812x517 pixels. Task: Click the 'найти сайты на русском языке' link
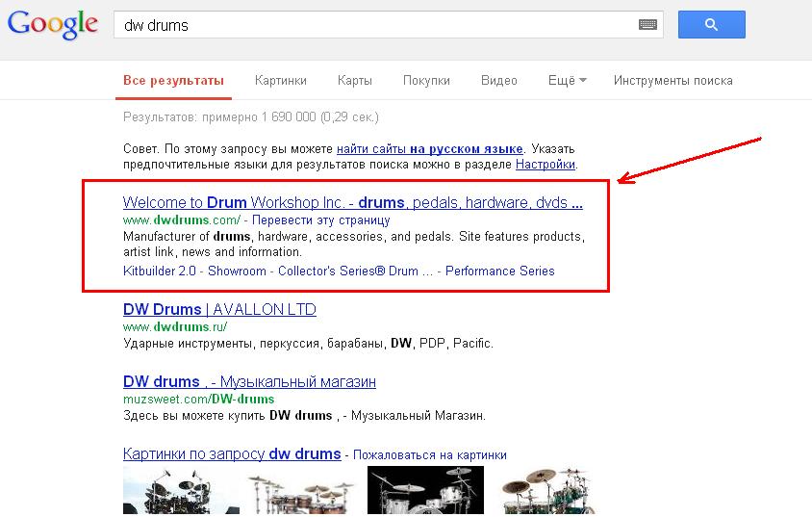[429, 149]
